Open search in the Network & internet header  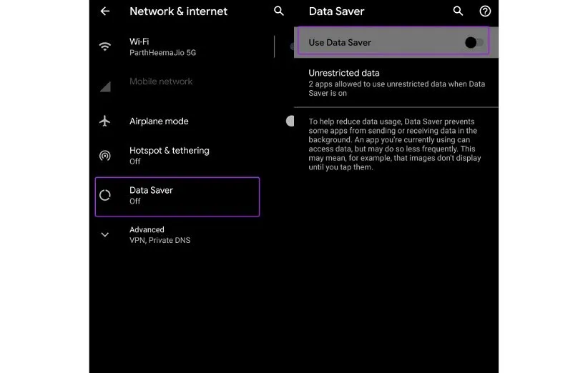coord(279,11)
